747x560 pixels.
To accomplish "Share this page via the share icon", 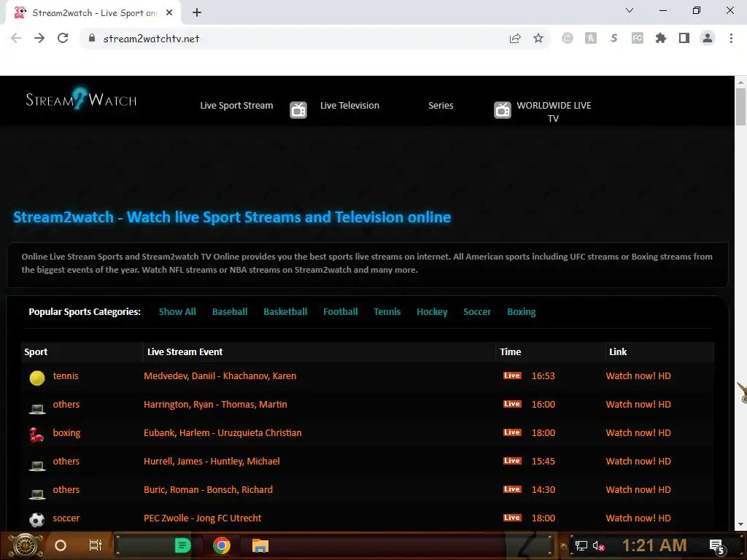I will (x=515, y=38).
